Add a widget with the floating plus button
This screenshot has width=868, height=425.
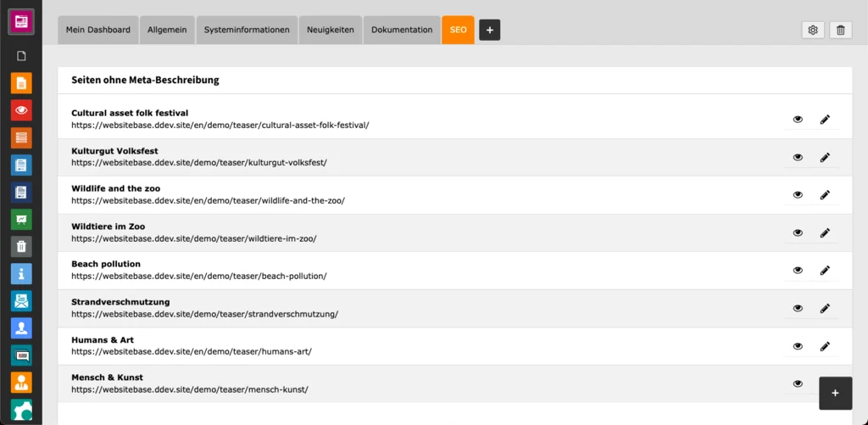tap(835, 393)
